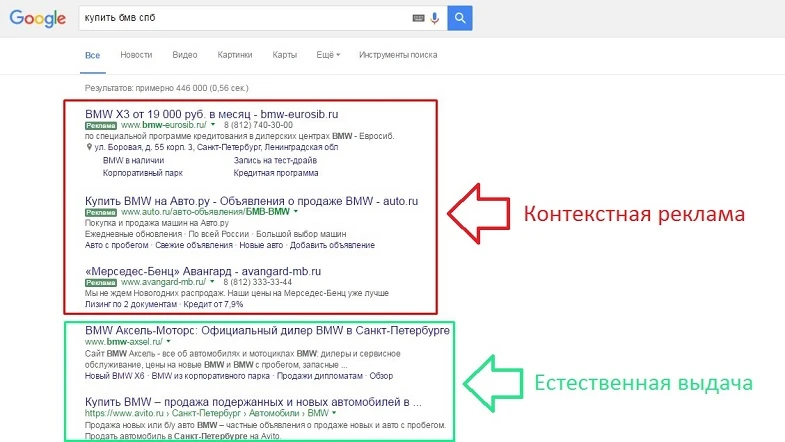Open the Карты tab

coord(284,54)
